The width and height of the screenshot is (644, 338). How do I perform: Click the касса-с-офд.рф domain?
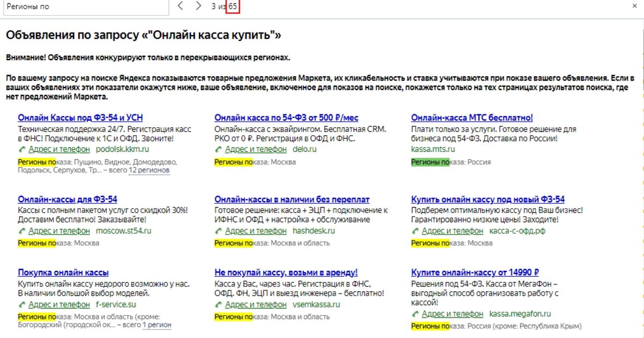[x=517, y=231]
